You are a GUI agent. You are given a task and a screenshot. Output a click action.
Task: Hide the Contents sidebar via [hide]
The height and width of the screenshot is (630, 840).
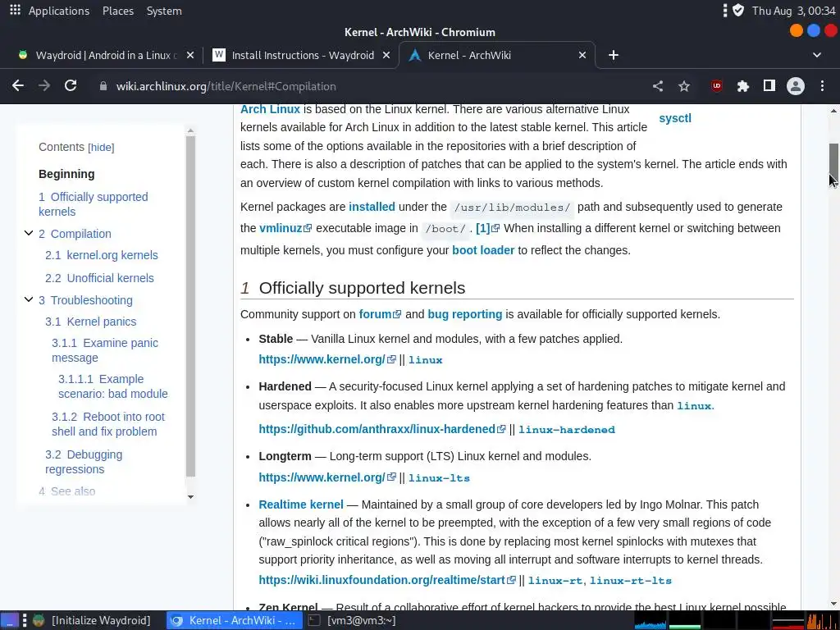[101, 148]
